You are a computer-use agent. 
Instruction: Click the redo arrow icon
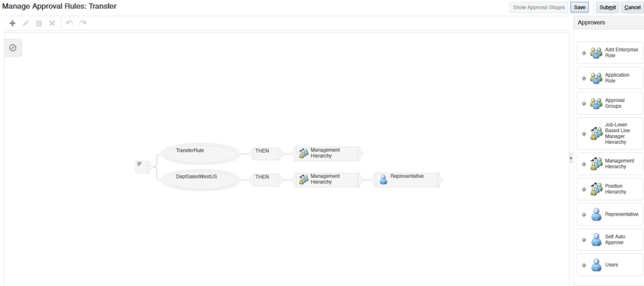click(82, 23)
